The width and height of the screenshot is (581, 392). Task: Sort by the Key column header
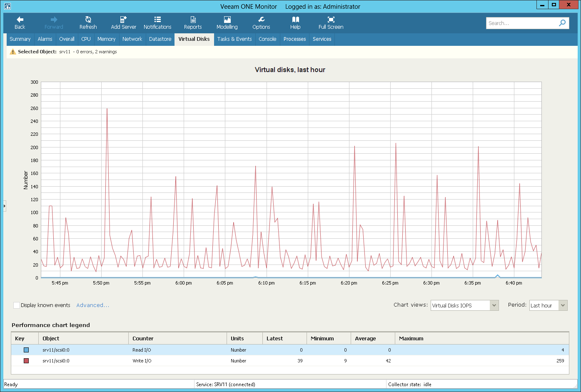pyautogui.click(x=25, y=338)
